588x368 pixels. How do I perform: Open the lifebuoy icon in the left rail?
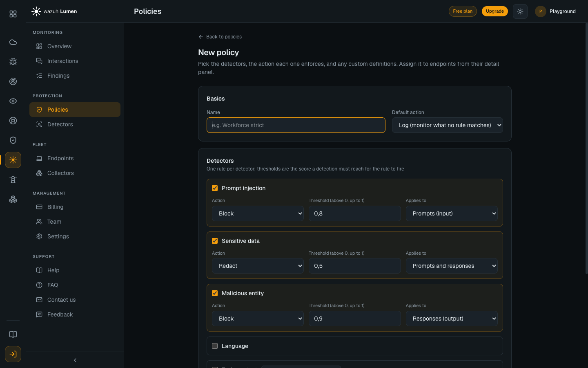coord(13,121)
